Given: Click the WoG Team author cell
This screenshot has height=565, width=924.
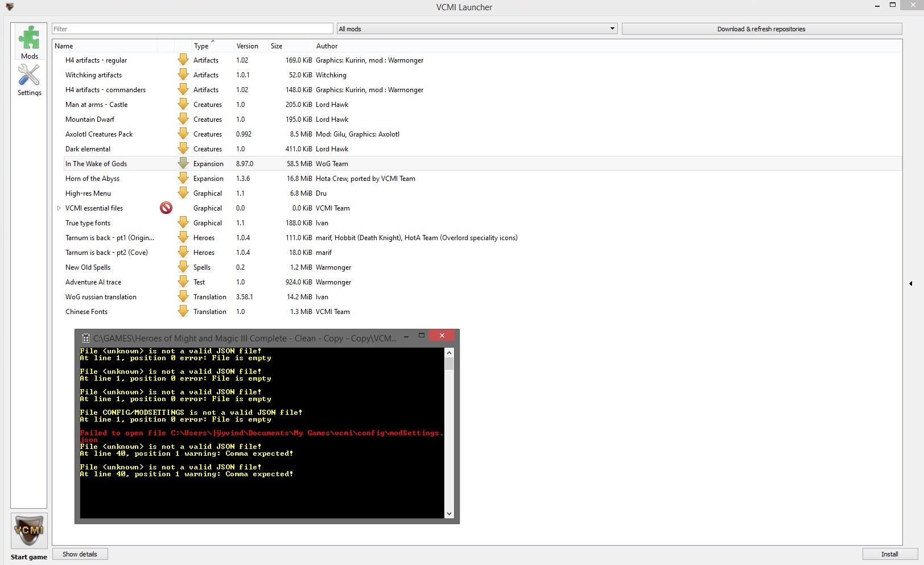Looking at the screenshot, I should pyautogui.click(x=332, y=164).
